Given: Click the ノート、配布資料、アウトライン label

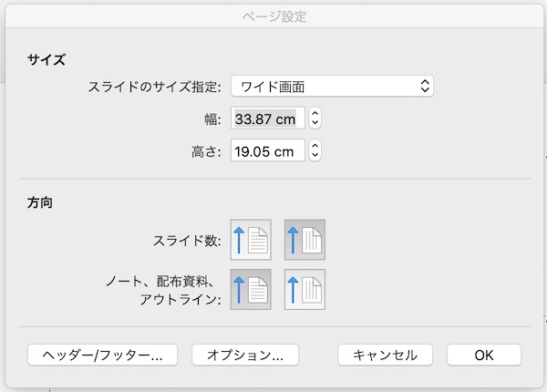Looking at the screenshot, I should tap(163, 290).
